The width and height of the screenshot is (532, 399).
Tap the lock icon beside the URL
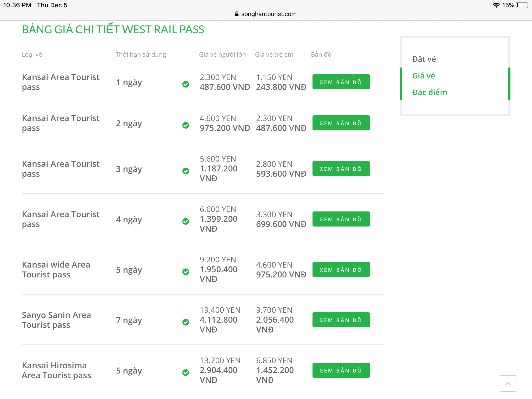(237, 14)
